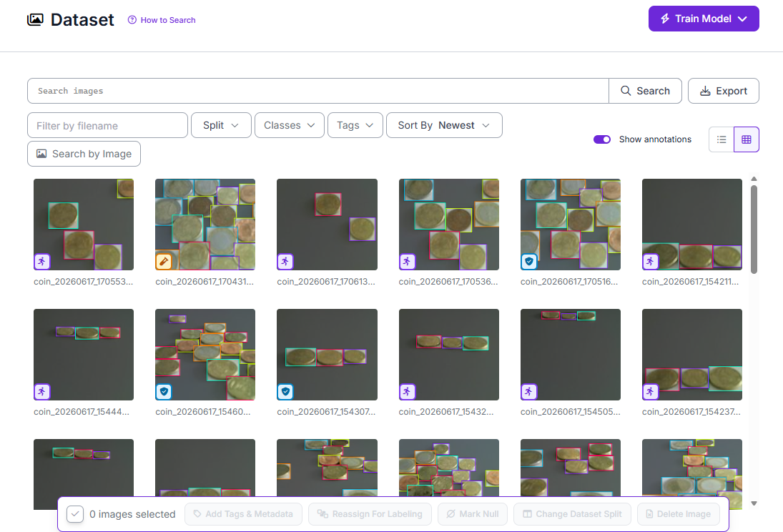
Task: Open the Tags filter dropdown
Action: 355,125
